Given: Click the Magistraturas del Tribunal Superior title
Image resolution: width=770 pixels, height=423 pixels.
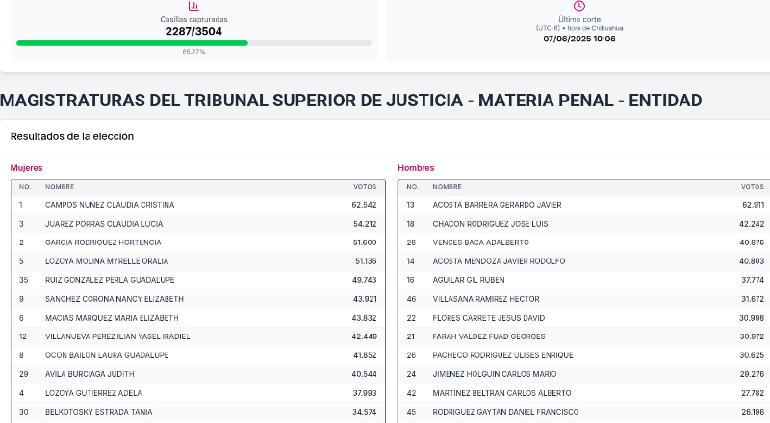Looking at the screenshot, I should pyautogui.click(x=351, y=100).
